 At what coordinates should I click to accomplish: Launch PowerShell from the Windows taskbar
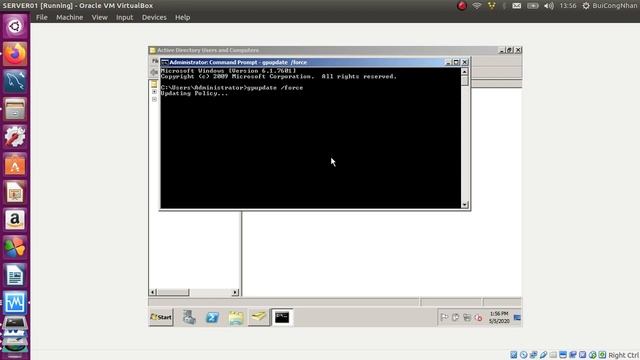click(212, 317)
